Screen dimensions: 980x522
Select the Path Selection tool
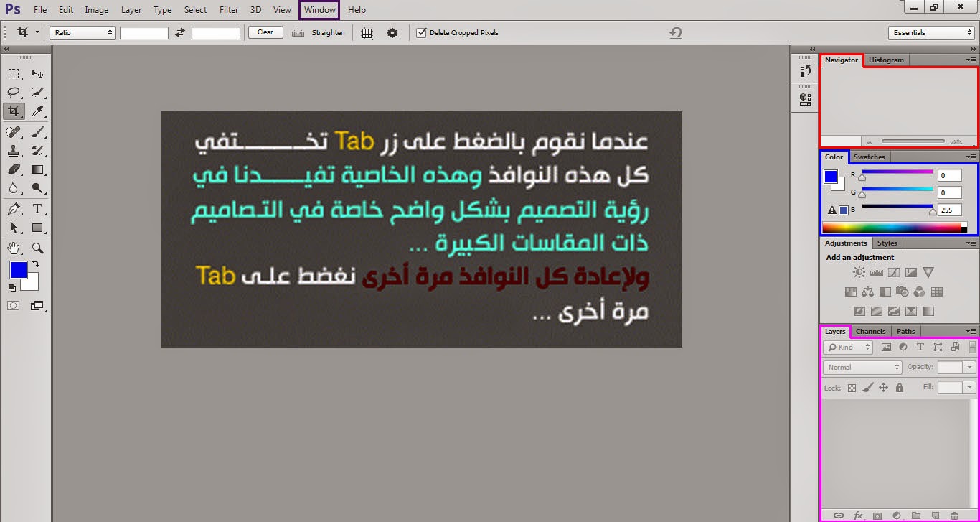coord(14,228)
